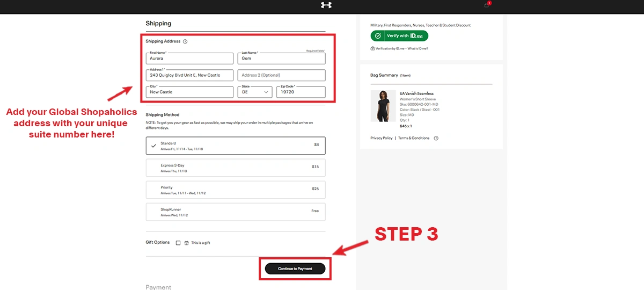644x290 pixels.
Task: Click the Under Armour logo in header
Action: click(326, 5)
